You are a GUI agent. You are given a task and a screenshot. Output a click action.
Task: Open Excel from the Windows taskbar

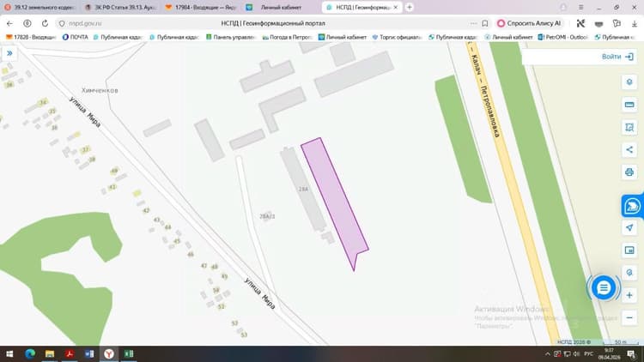[x=129, y=353]
